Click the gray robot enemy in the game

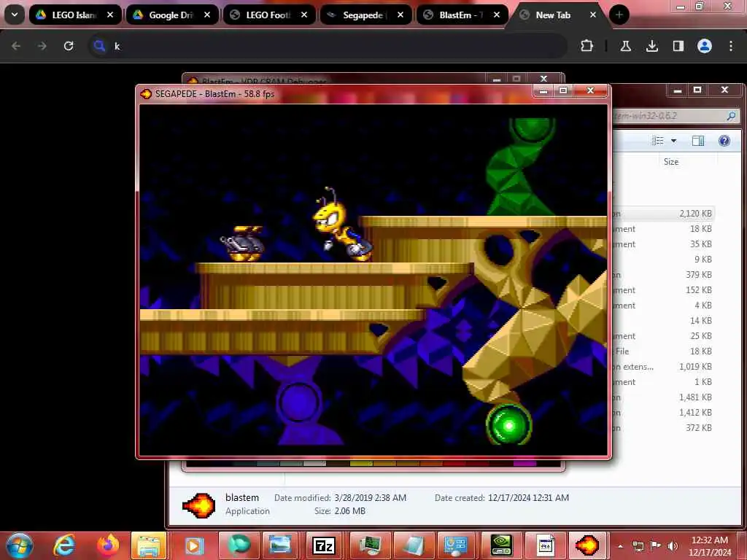243,244
